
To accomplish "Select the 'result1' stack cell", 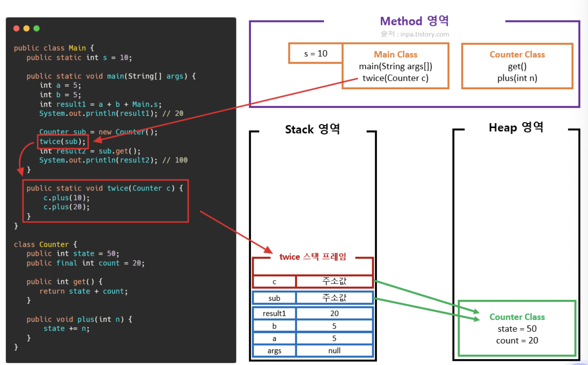I will coord(274,313).
